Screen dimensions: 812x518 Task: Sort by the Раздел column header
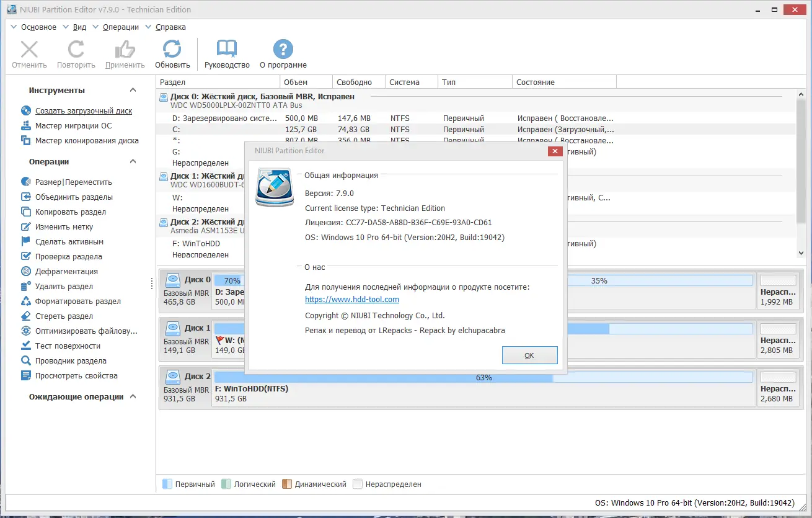point(218,83)
